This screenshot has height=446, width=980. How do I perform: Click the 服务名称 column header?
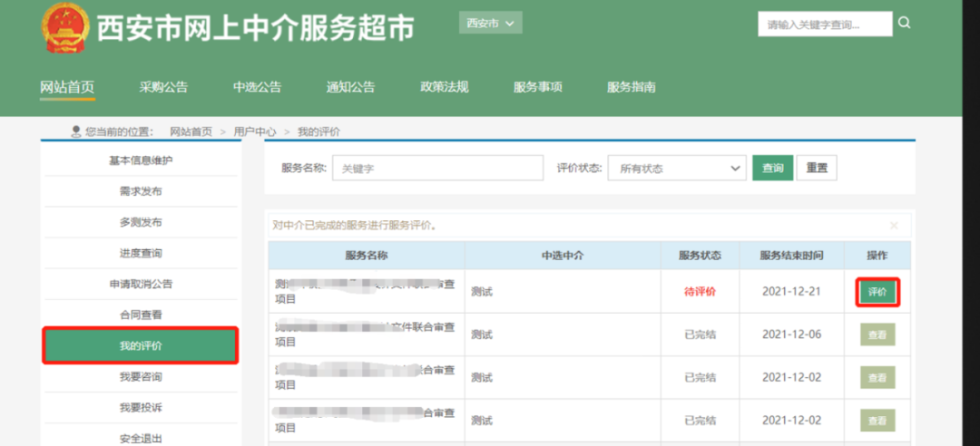pos(367,256)
